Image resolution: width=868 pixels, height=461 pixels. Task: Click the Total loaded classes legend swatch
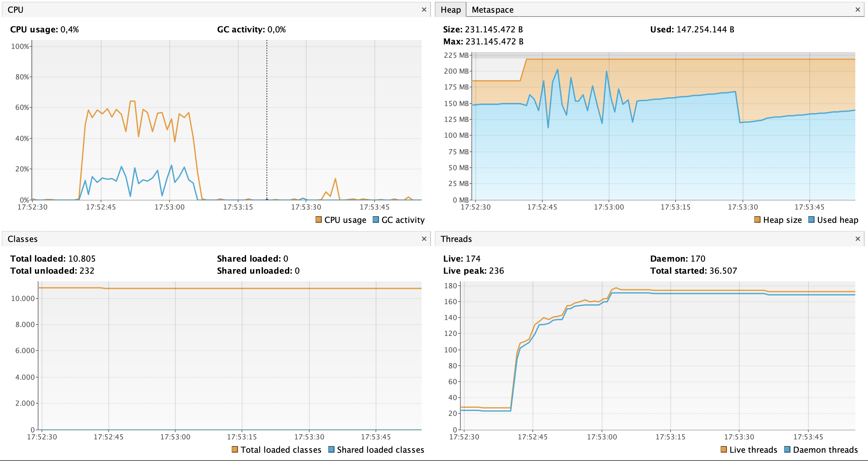pyautogui.click(x=235, y=449)
